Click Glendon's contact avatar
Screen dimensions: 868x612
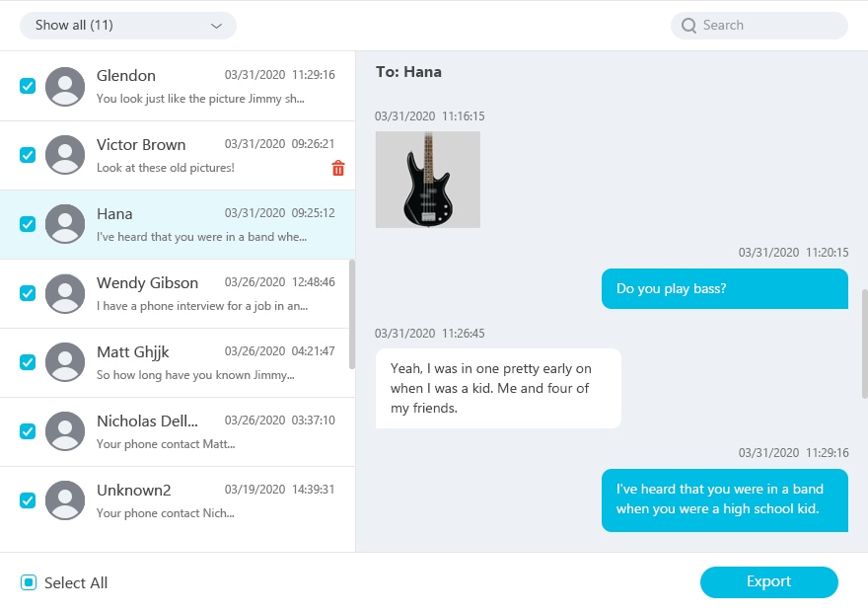point(65,87)
